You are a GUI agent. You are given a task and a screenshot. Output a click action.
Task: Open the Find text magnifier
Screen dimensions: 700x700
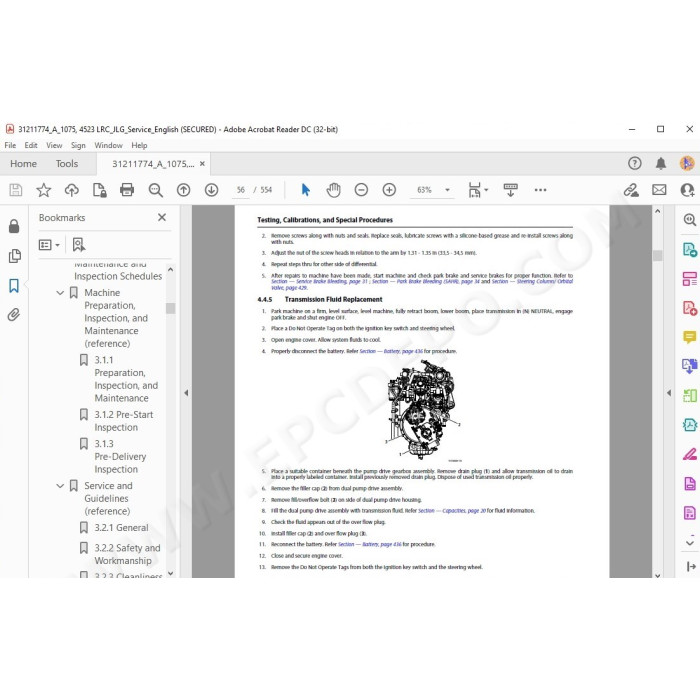point(155,190)
